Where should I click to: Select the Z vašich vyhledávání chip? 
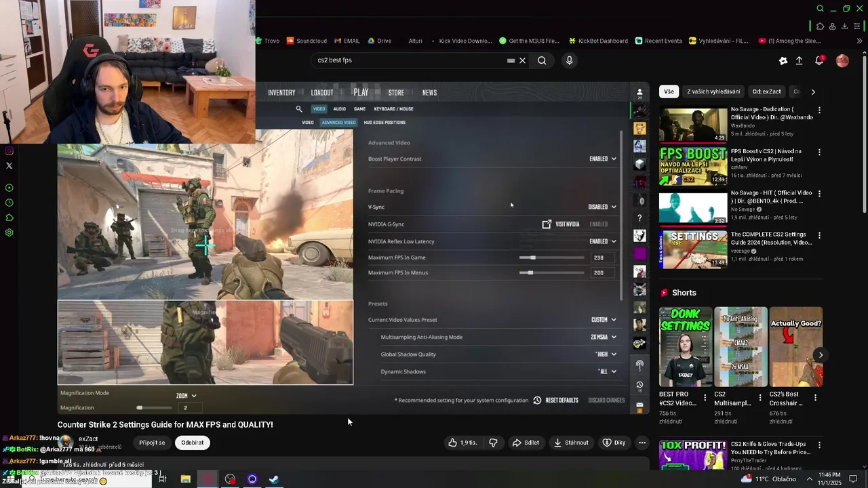coord(713,91)
